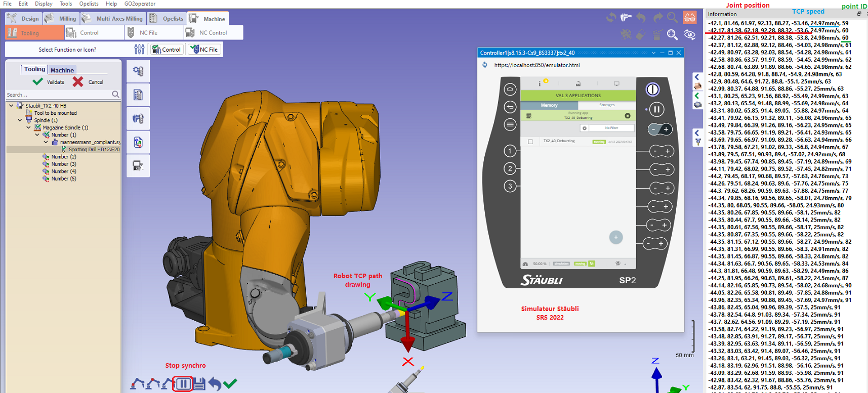Open the XML machine export icon
The width and height of the screenshot is (868, 393).
pyautogui.click(x=138, y=165)
